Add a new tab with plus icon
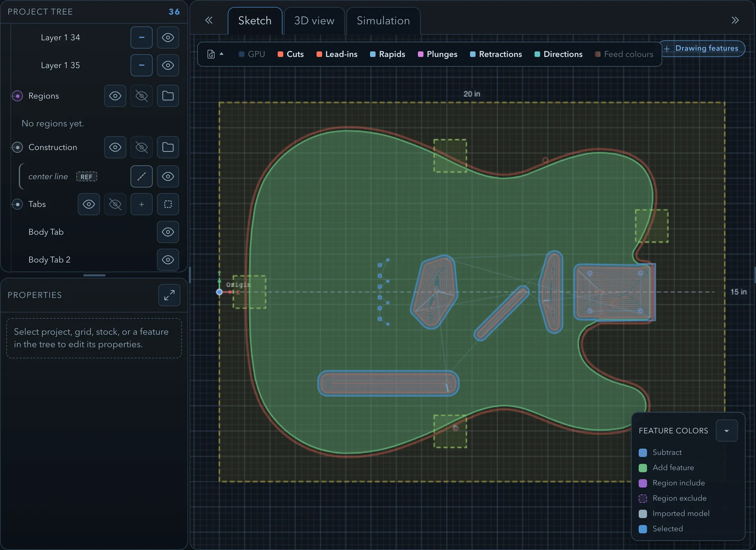 [x=142, y=204]
